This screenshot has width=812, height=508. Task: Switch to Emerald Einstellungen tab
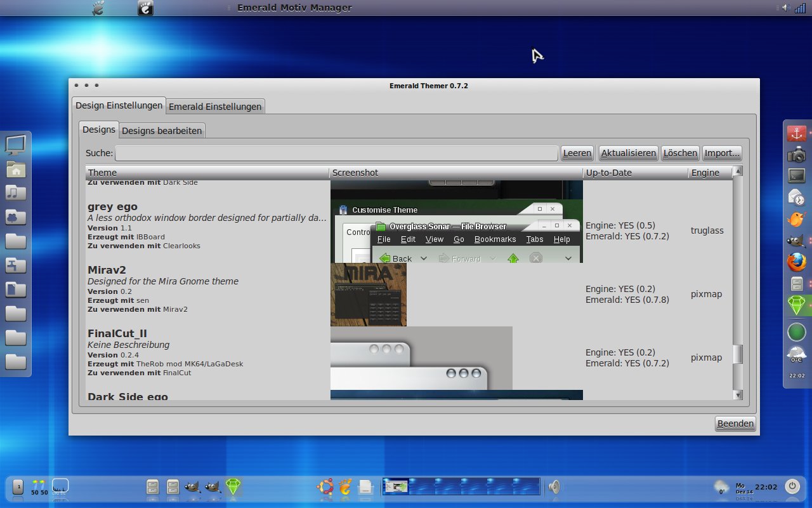coord(215,107)
